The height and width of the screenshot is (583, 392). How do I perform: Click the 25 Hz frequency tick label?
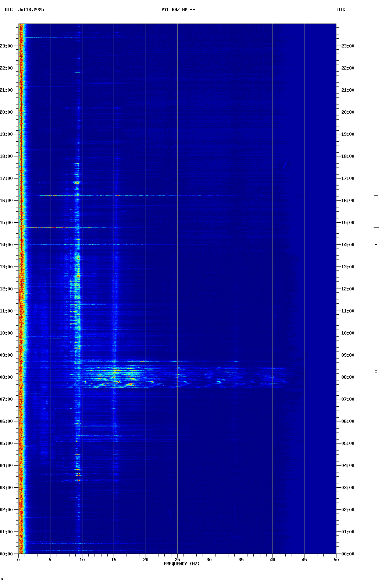177,560
